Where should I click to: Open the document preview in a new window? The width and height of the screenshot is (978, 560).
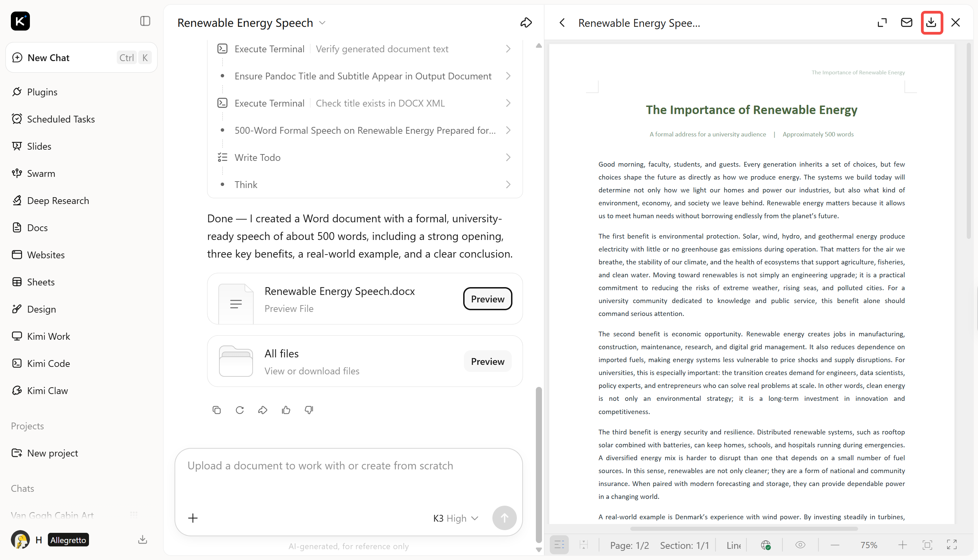click(x=882, y=23)
